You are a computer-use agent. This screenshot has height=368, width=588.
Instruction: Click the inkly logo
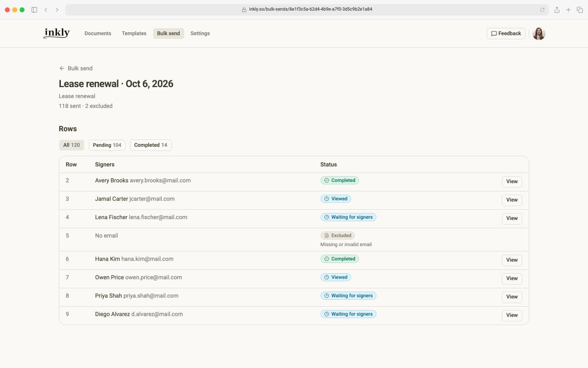(57, 33)
